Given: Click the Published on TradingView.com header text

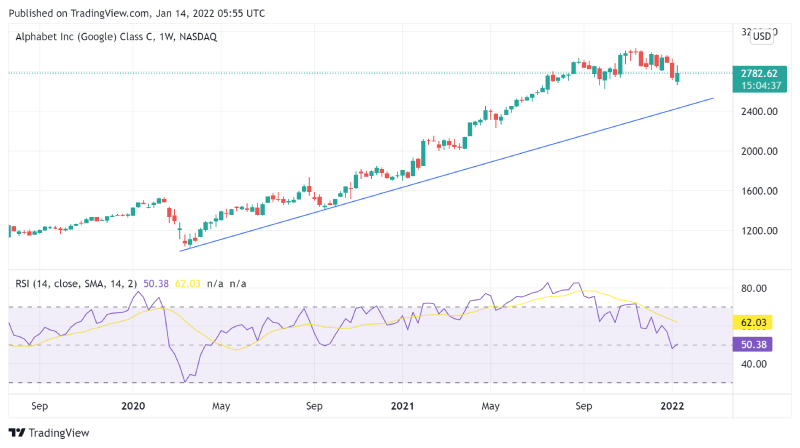Looking at the screenshot, I should click(137, 13).
